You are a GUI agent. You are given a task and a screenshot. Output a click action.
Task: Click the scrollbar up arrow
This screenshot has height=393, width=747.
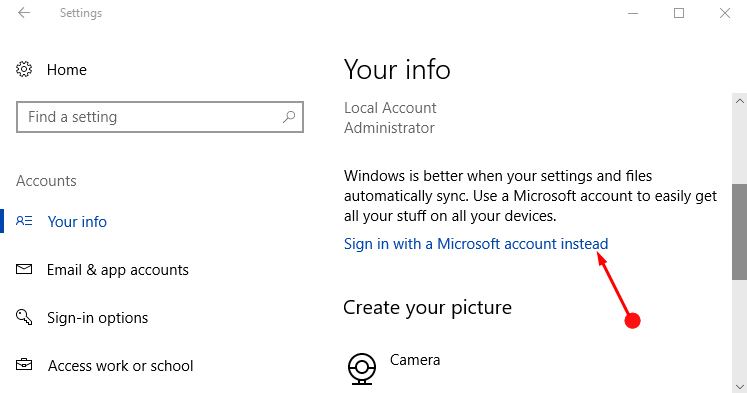coord(739,101)
